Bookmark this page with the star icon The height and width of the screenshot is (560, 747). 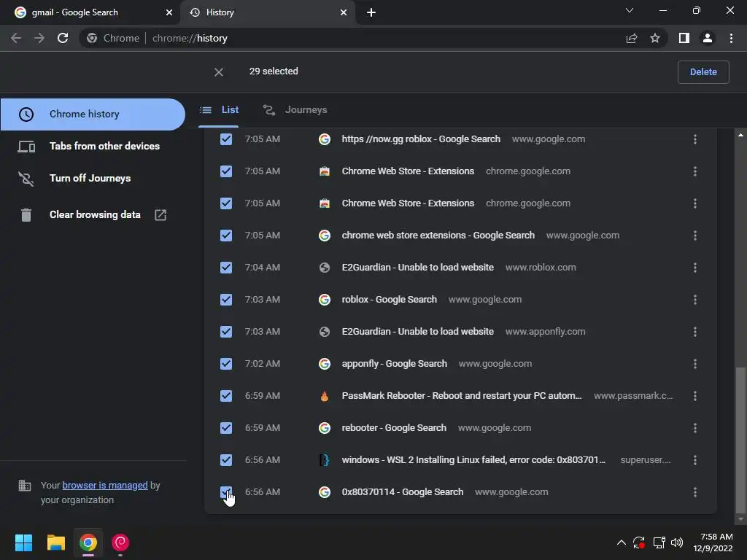[x=655, y=38]
